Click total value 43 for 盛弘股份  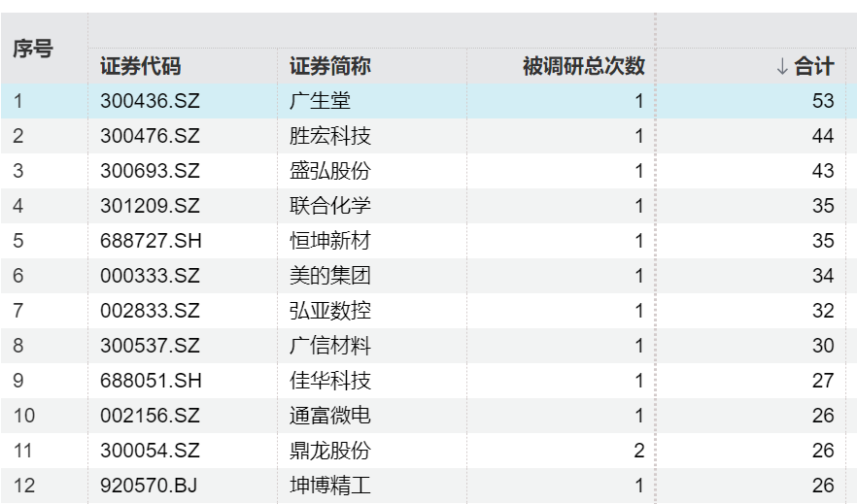823,171
